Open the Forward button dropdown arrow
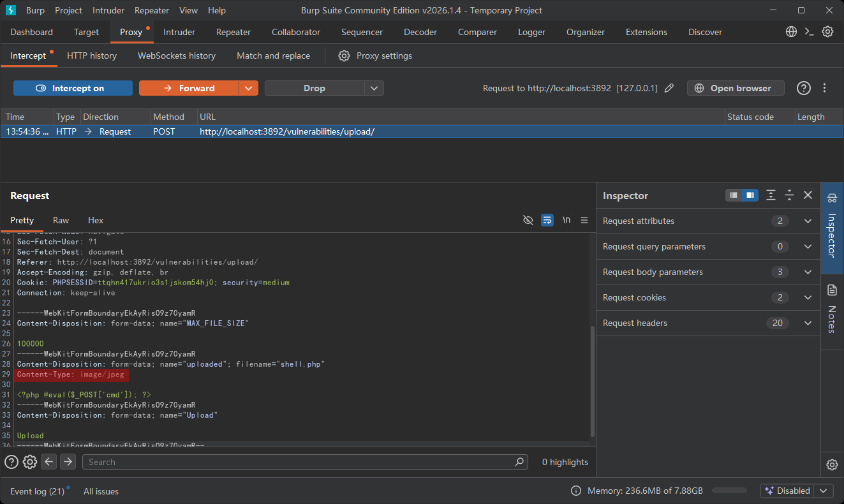844x504 pixels. pos(249,88)
